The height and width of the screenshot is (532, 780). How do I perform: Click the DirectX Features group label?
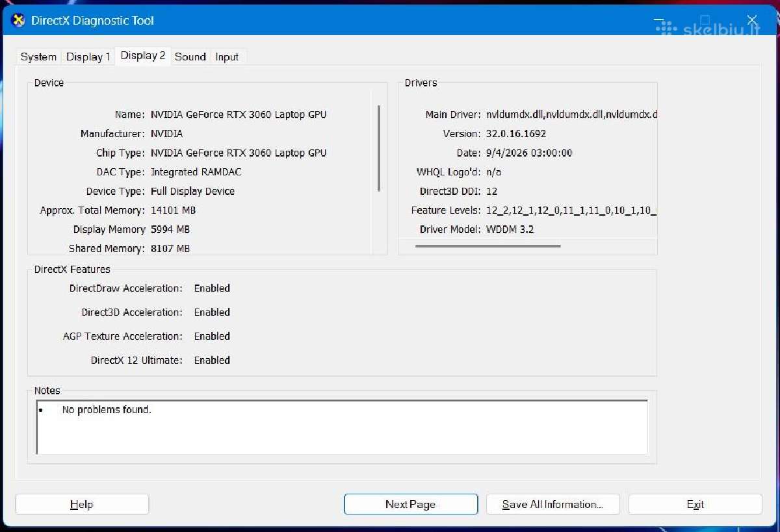(x=72, y=269)
